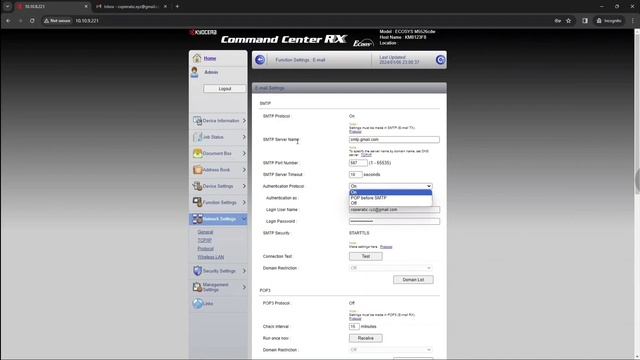This screenshot has width=640, height=360.
Task: Expand Management Settings chevron
Action: click(244, 287)
